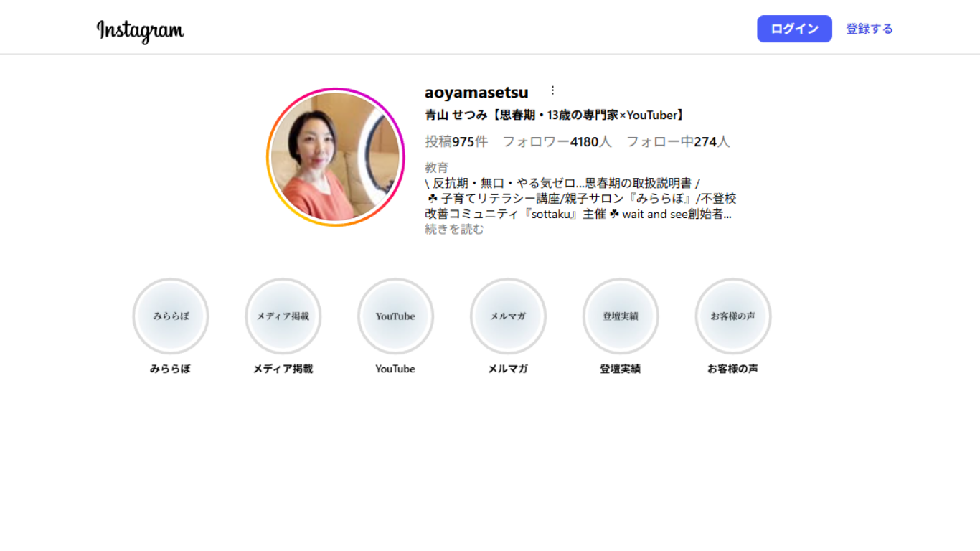Open the three-dot options menu beside username
Image resolution: width=980 pixels, height=551 pixels.
552,90
